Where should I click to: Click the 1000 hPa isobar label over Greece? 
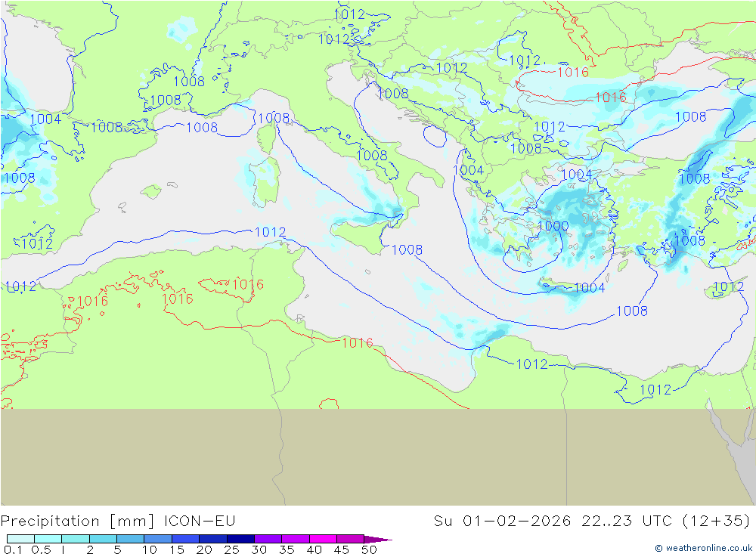coord(553,226)
